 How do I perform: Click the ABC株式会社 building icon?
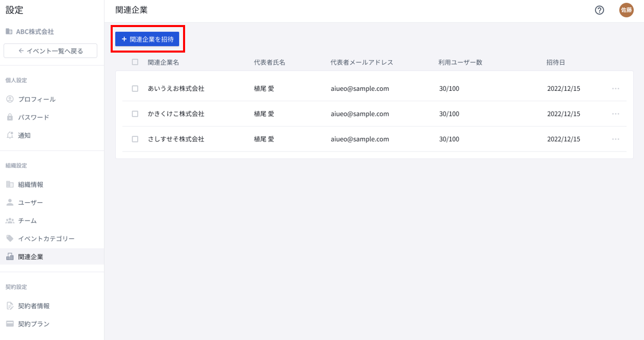pyautogui.click(x=9, y=32)
